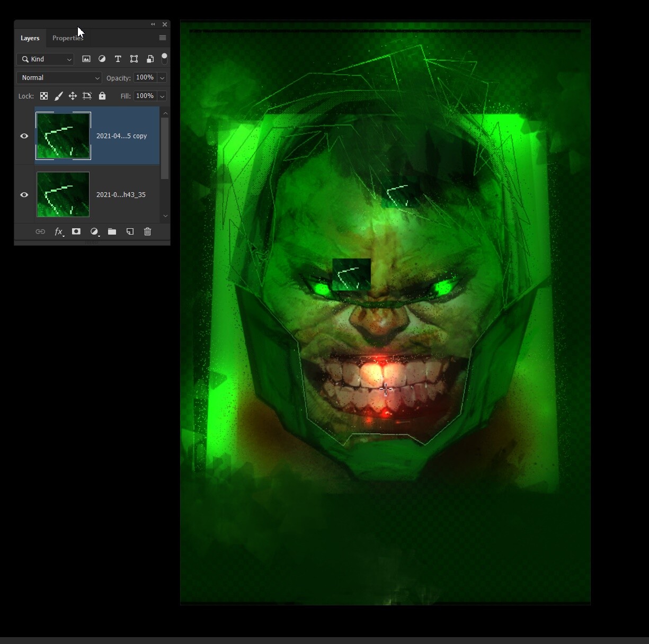Screen dimensions: 649x644
Task: Collapse the panel with double-arrow icon
Action: 153,24
